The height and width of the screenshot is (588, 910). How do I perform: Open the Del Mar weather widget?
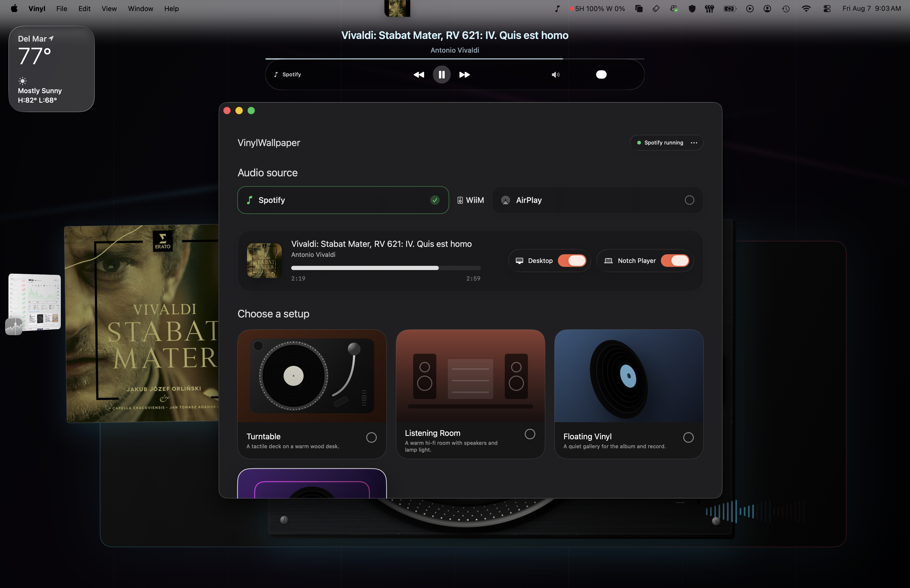[x=52, y=69]
